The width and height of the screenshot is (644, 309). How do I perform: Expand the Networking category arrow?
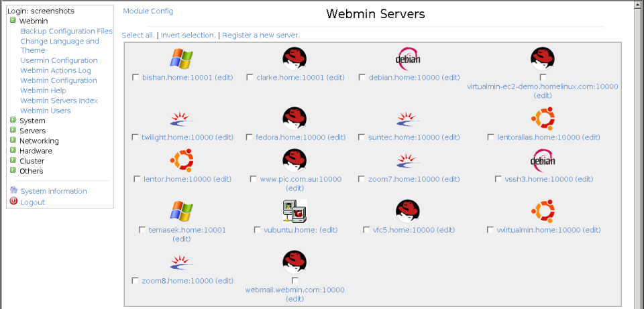pos(13,140)
